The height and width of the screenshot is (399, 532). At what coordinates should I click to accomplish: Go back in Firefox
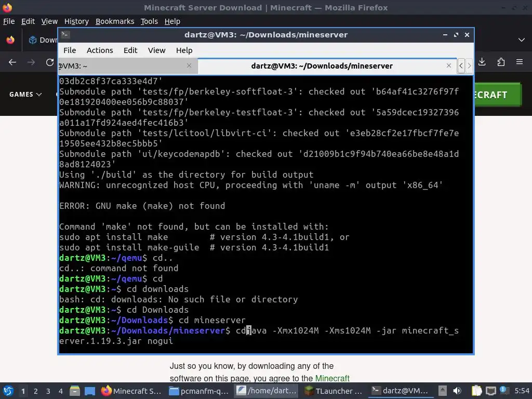(x=12, y=62)
